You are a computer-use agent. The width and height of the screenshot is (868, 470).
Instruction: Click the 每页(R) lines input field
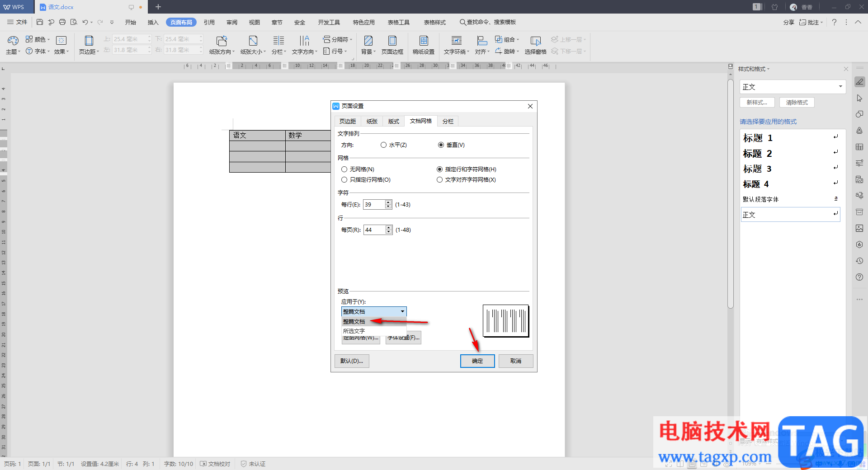point(375,230)
